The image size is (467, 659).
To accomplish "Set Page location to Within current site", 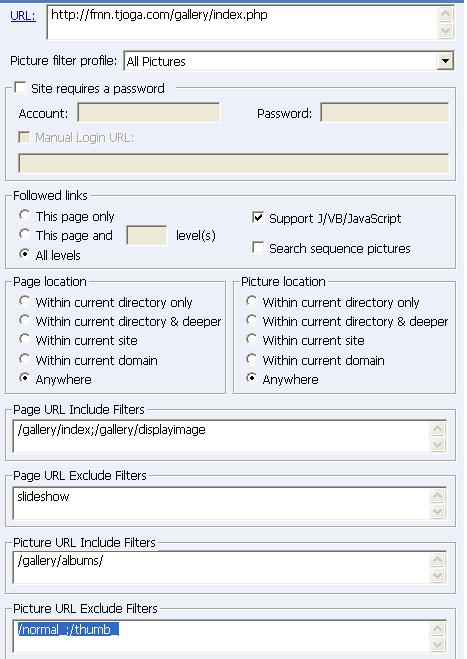I will coord(24,340).
